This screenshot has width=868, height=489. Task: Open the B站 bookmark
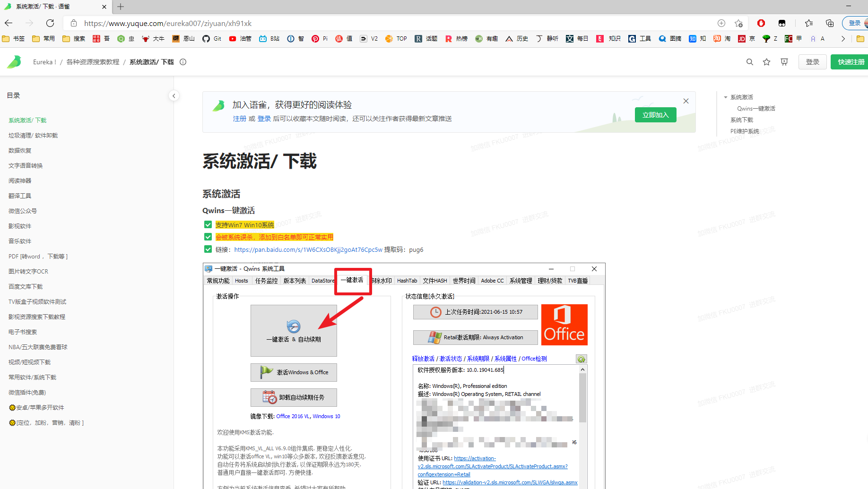click(x=269, y=39)
